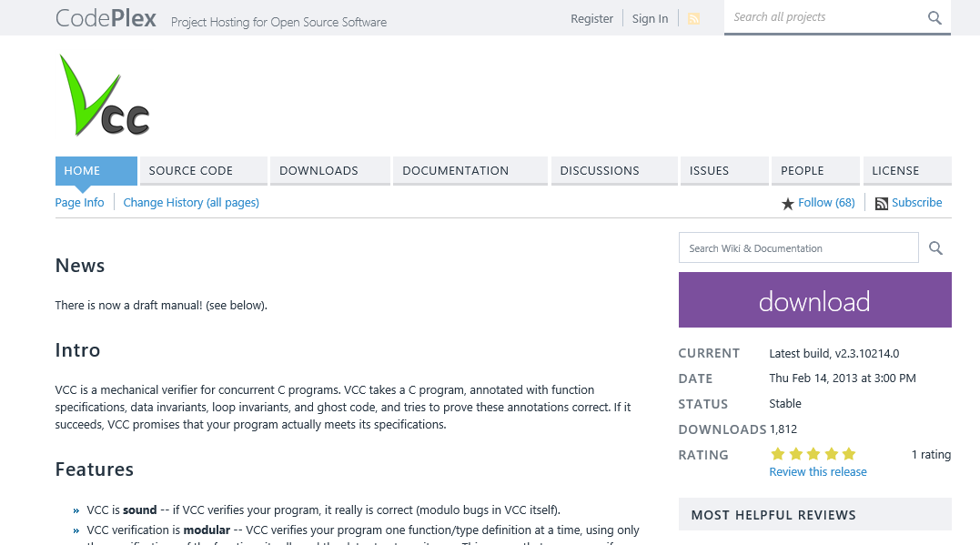Click the first rating star
The height and width of the screenshot is (545, 980).
point(777,454)
